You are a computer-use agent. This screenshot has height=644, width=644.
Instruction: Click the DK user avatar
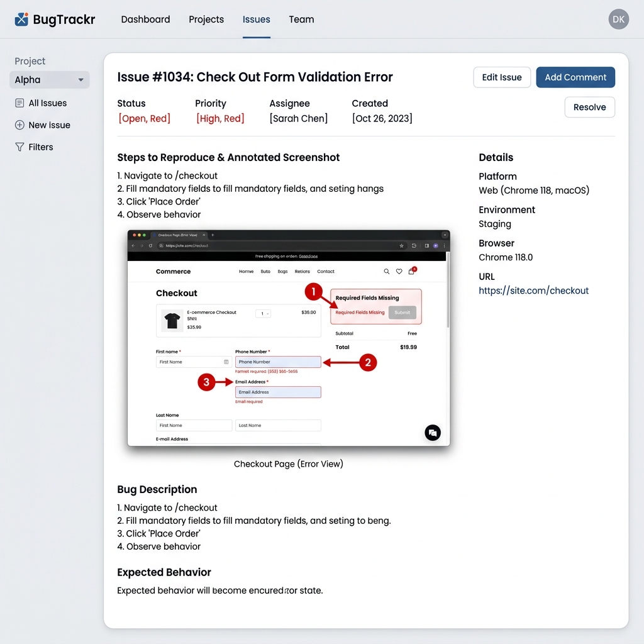click(x=619, y=19)
